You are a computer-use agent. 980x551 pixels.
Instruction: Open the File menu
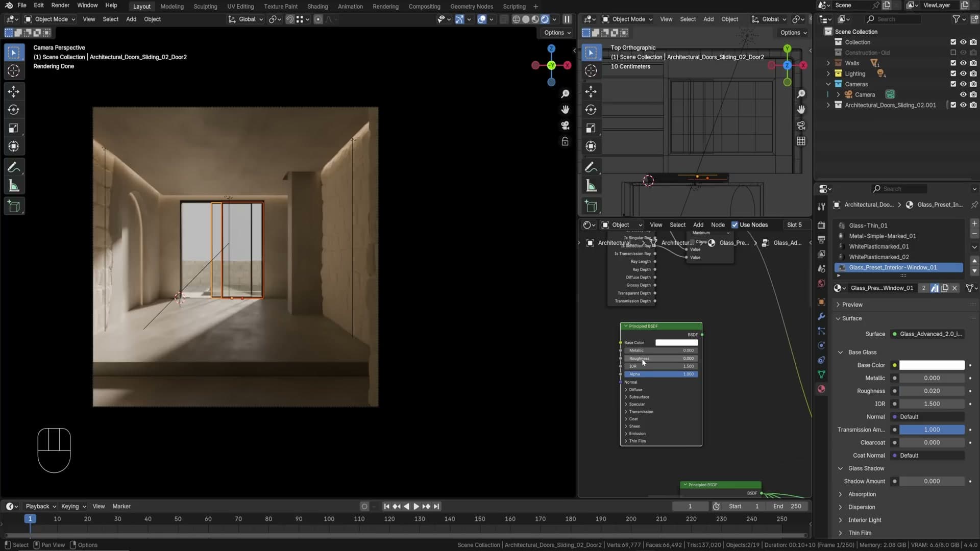click(21, 5)
